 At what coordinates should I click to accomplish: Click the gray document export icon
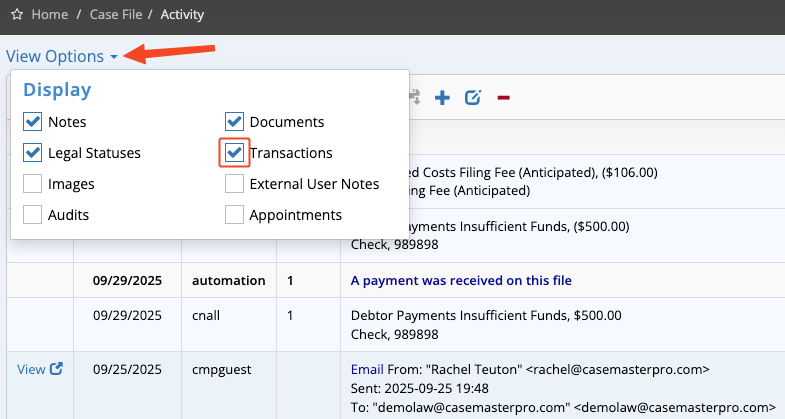coord(415,97)
